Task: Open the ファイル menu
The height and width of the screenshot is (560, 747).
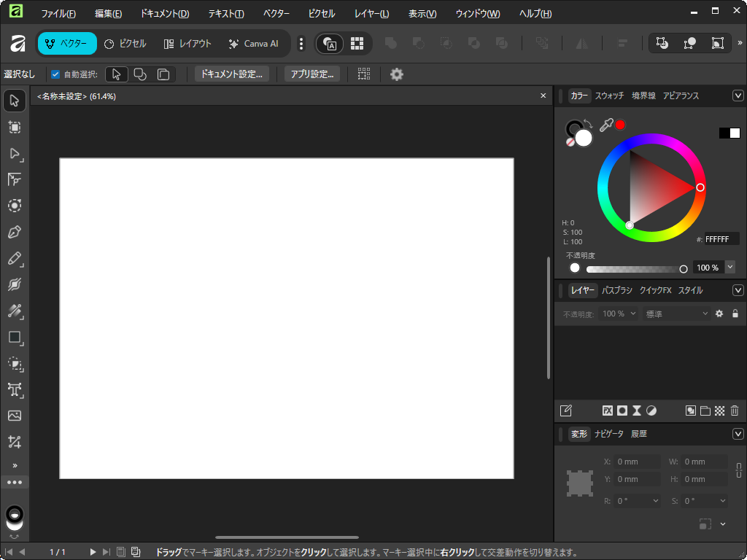Action: pyautogui.click(x=58, y=14)
